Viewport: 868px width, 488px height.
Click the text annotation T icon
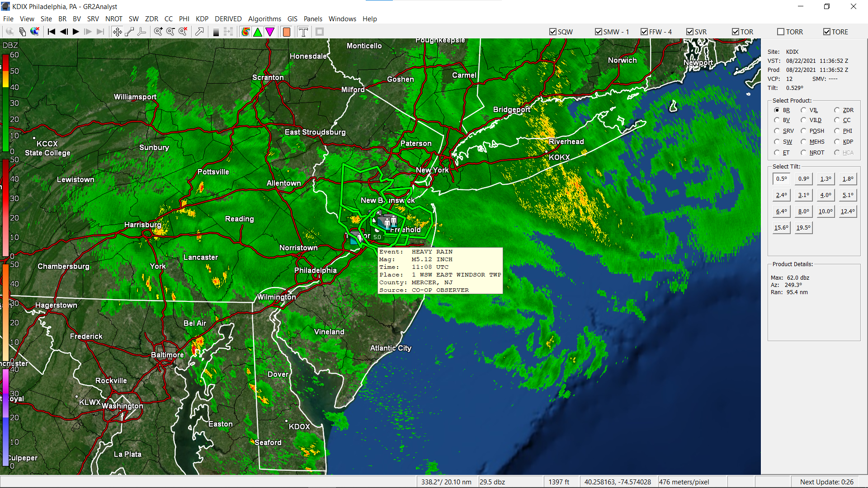(x=303, y=32)
